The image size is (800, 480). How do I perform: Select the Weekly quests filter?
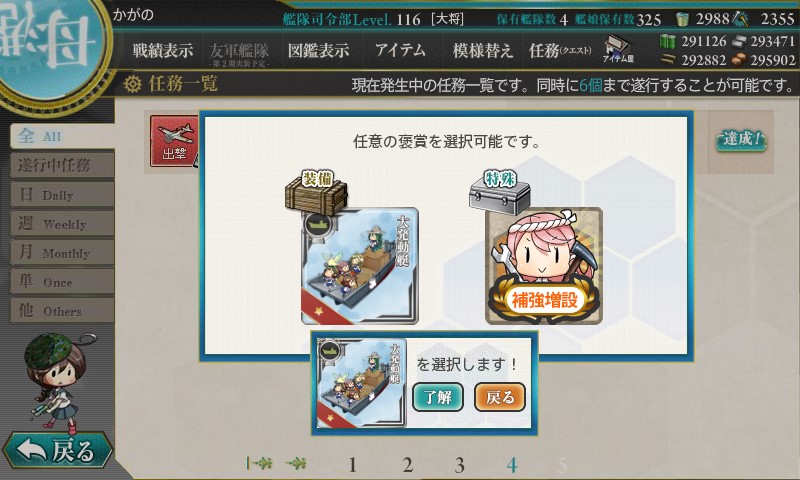(x=62, y=223)
